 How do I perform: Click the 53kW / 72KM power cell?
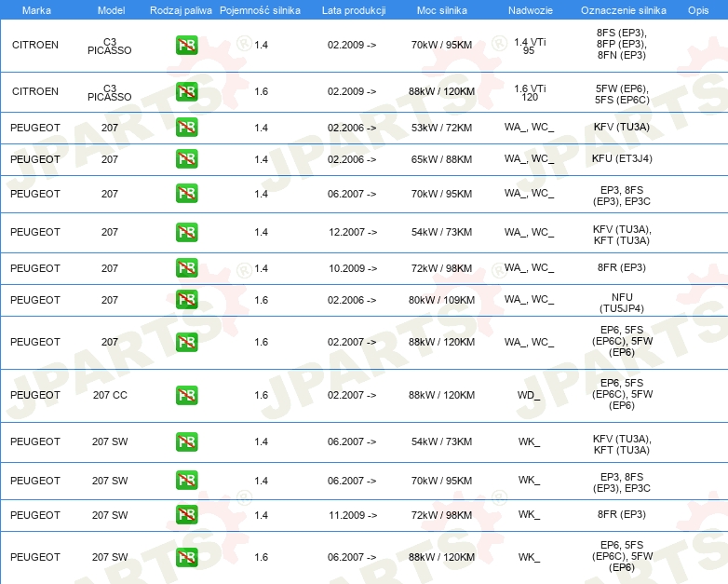(x=441, y=128)
